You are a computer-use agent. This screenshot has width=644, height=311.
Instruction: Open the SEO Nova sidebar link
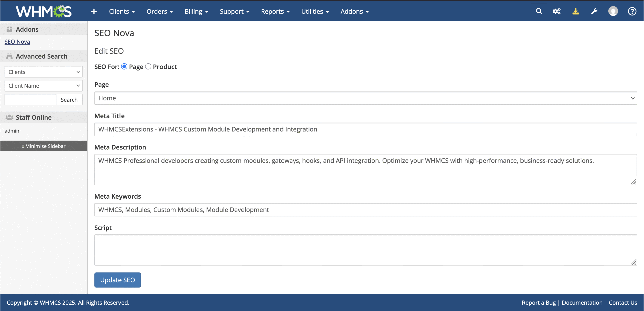pyautogui.click(x=17, y=42)
